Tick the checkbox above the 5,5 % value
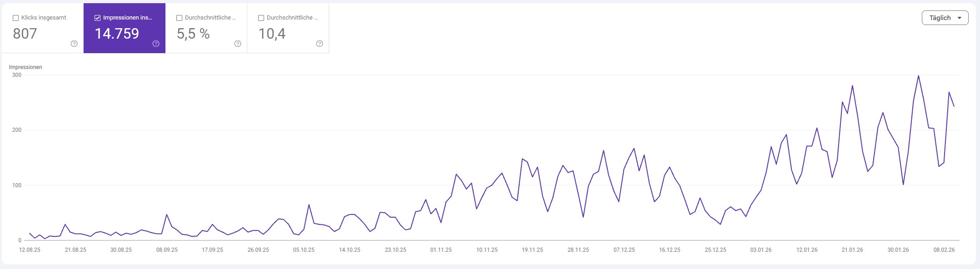 (x=179, y=18)
